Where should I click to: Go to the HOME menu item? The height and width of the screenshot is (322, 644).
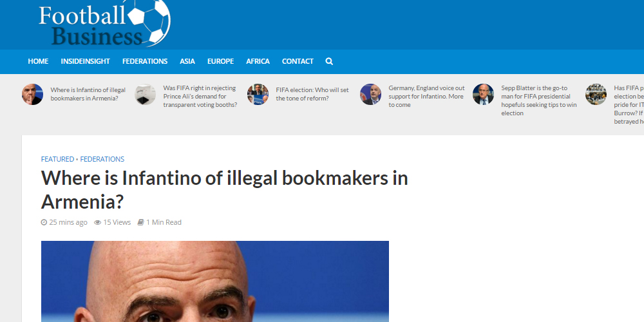[x=38, y=61]
